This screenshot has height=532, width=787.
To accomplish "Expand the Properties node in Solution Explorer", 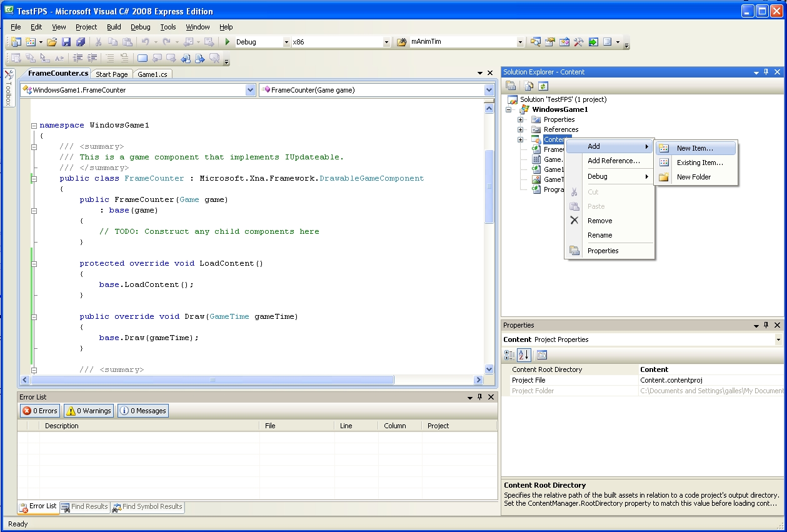I will [x=520, y=119].
